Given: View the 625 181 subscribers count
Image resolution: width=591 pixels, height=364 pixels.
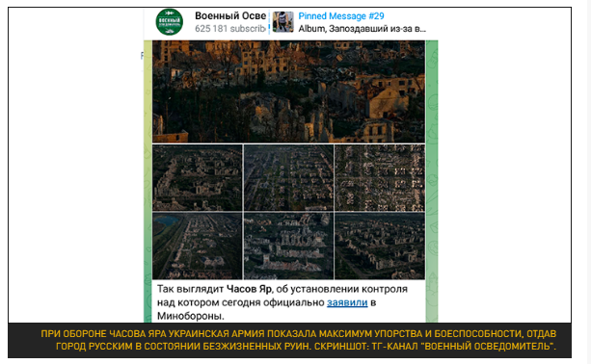Looking at the screenshot, I should point(230,29).
